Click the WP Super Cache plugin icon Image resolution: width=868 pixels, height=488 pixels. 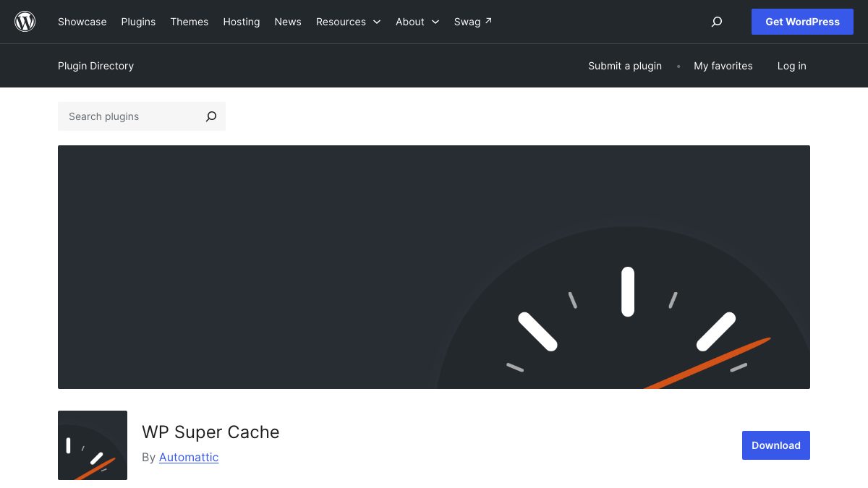93,445
